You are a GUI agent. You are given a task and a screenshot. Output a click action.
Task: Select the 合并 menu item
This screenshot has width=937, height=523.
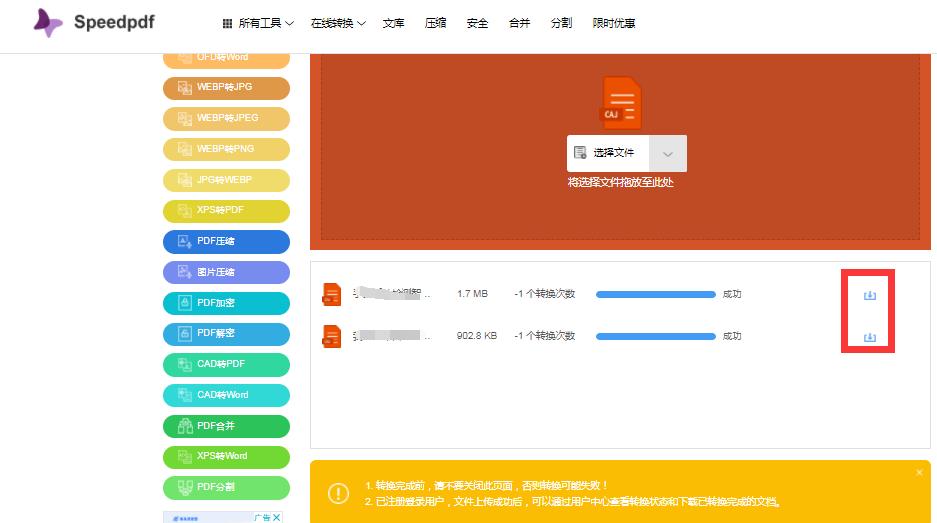pos(519,23)
